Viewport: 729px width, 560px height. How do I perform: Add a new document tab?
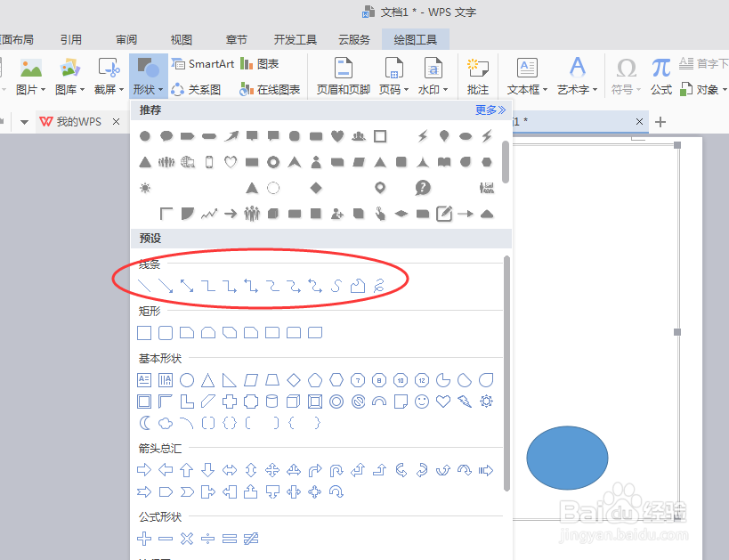660,122
